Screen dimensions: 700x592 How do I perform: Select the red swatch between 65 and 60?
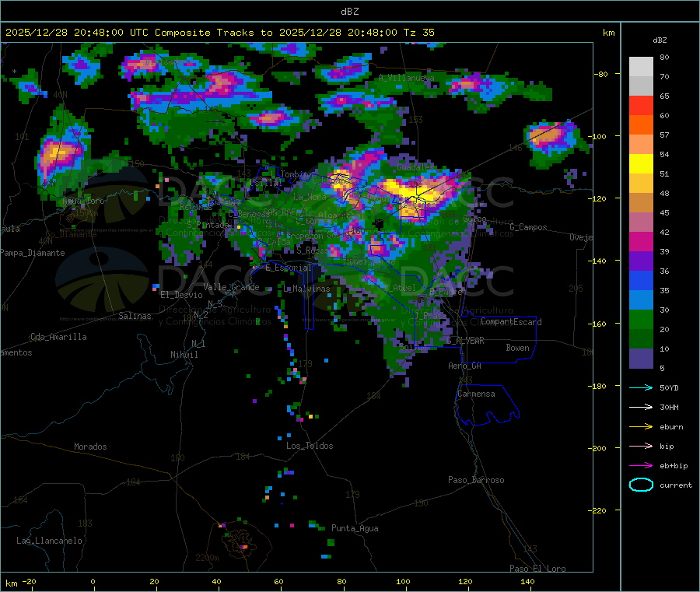pyautogui.click(x=641, y=106)
